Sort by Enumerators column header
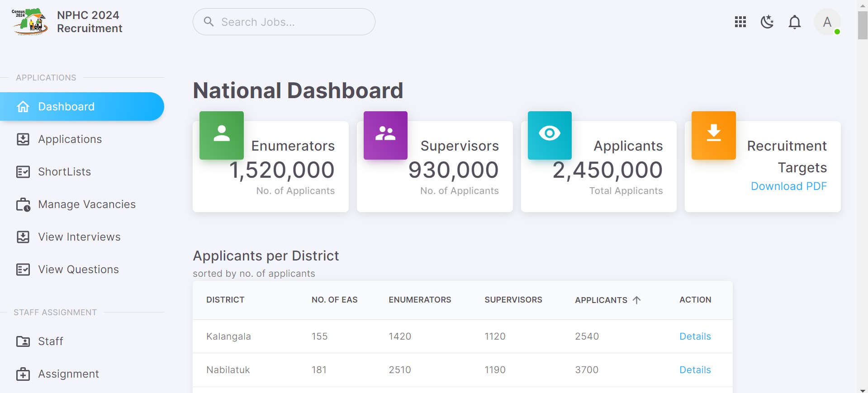 (x=420, y=300)
